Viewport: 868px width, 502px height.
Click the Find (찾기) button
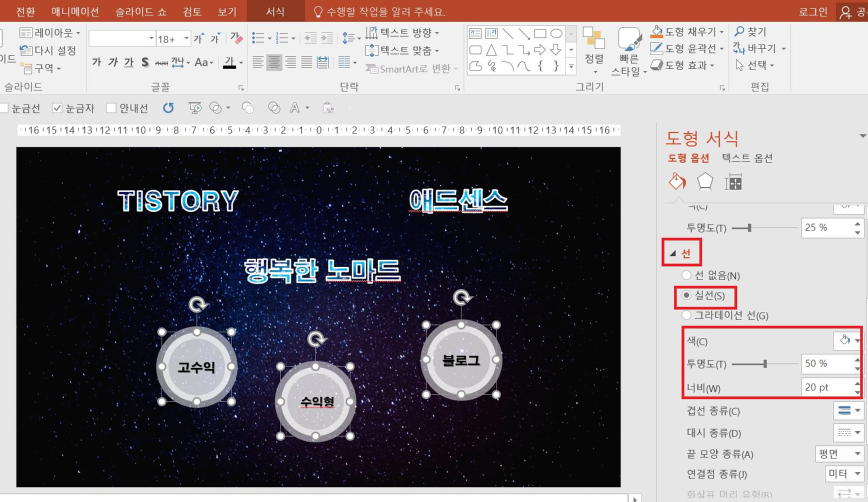(x=750, y=32)
